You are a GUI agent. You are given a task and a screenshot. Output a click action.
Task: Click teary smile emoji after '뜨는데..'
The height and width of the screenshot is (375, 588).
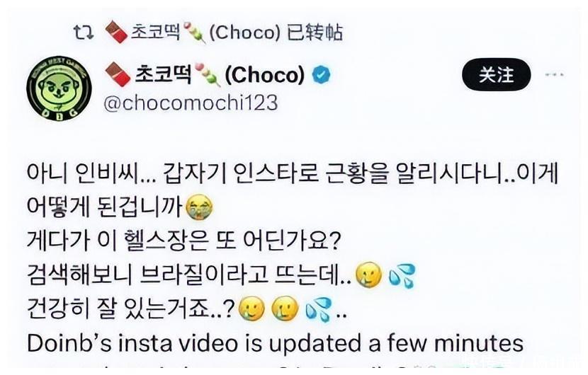(x=368, y=275)
